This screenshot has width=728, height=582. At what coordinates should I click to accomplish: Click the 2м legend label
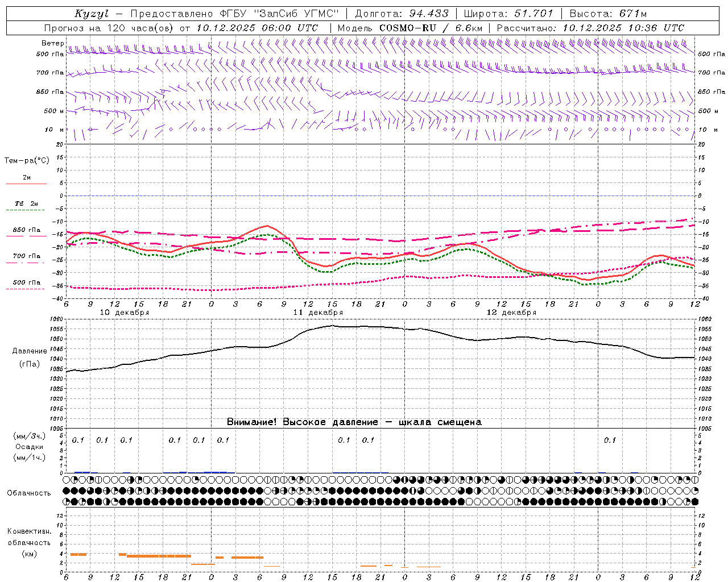pyautogui.click(x=27, y=177)
